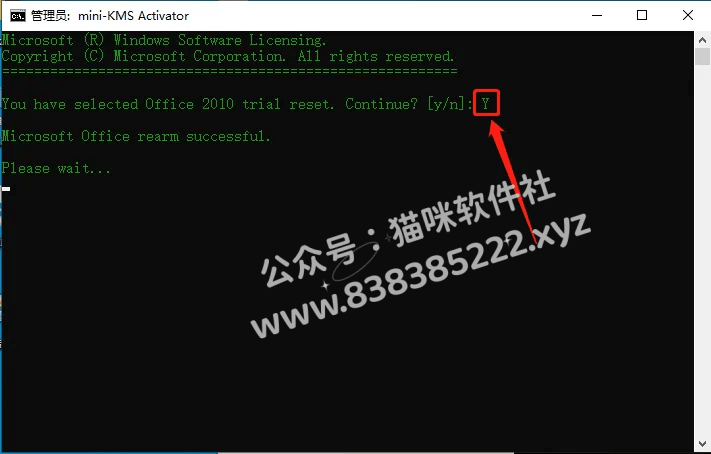The image size is (711, 454).
Task: Maximize the mini-KMS Activator window
Action: click(642, 15)
